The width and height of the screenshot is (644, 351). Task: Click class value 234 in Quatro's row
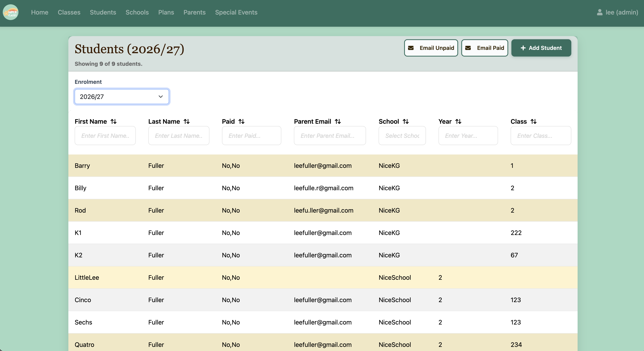[x=516, y=345]
